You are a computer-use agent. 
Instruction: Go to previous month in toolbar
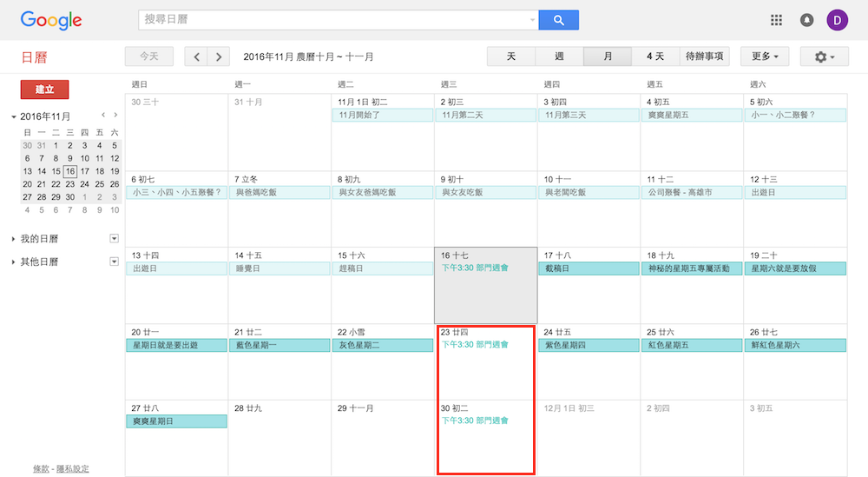(x=197, y=56)
